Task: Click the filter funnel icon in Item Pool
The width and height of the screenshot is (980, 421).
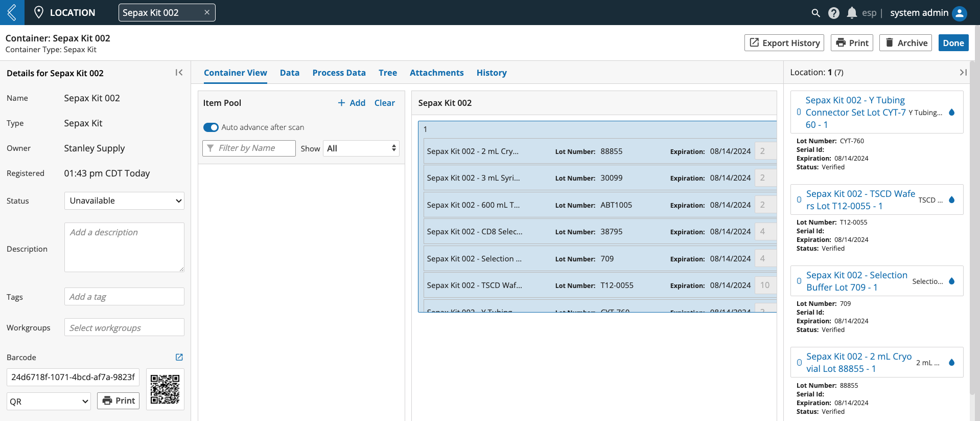Action: click(x=211, y=148)
